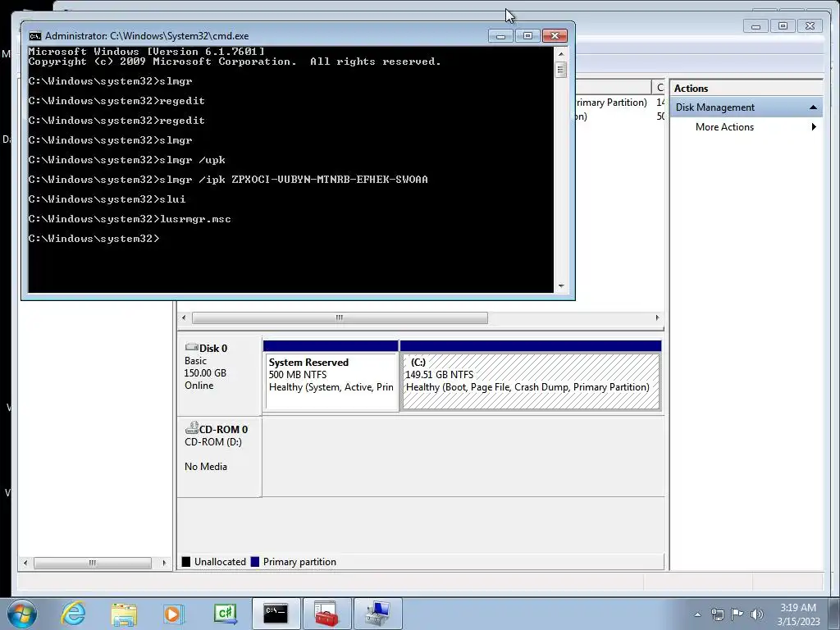Collapse the Disk Management actions section

(x=813, y=107)
